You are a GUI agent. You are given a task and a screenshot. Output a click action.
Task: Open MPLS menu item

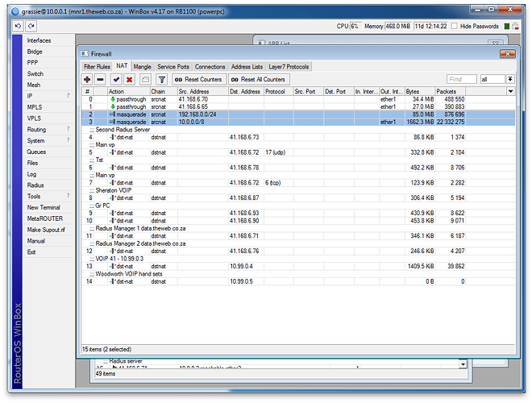[48, 107]
